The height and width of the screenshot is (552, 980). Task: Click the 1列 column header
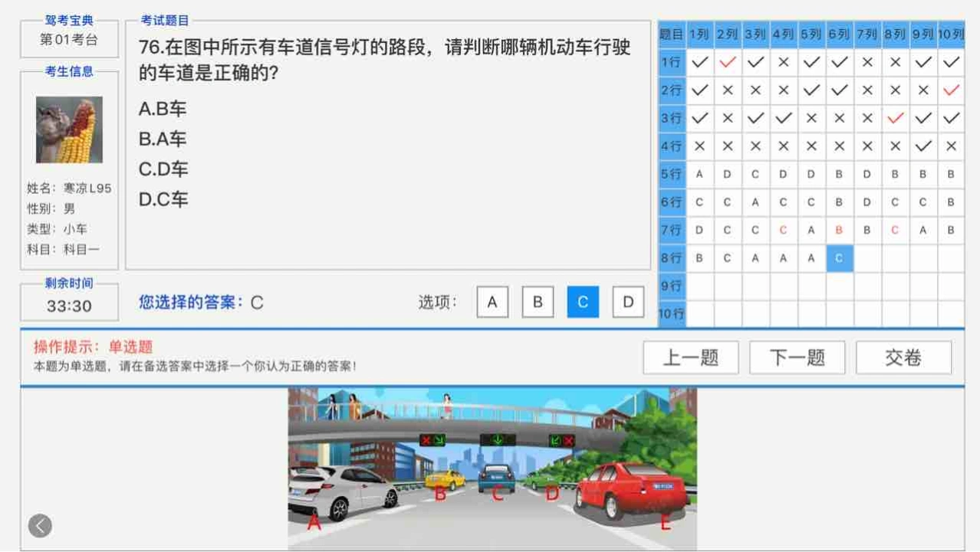[x=699, y=34]
